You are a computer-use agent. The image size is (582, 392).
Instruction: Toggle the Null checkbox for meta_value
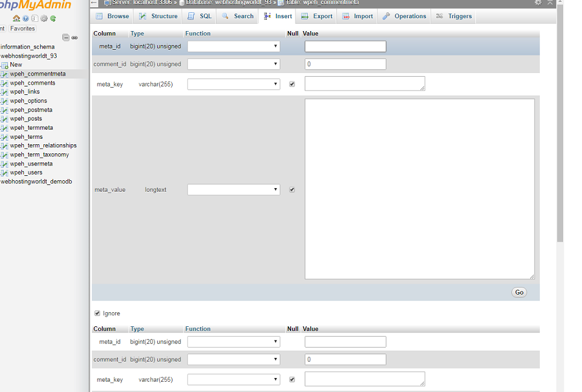pyautogui.click(x=292, y=189)
